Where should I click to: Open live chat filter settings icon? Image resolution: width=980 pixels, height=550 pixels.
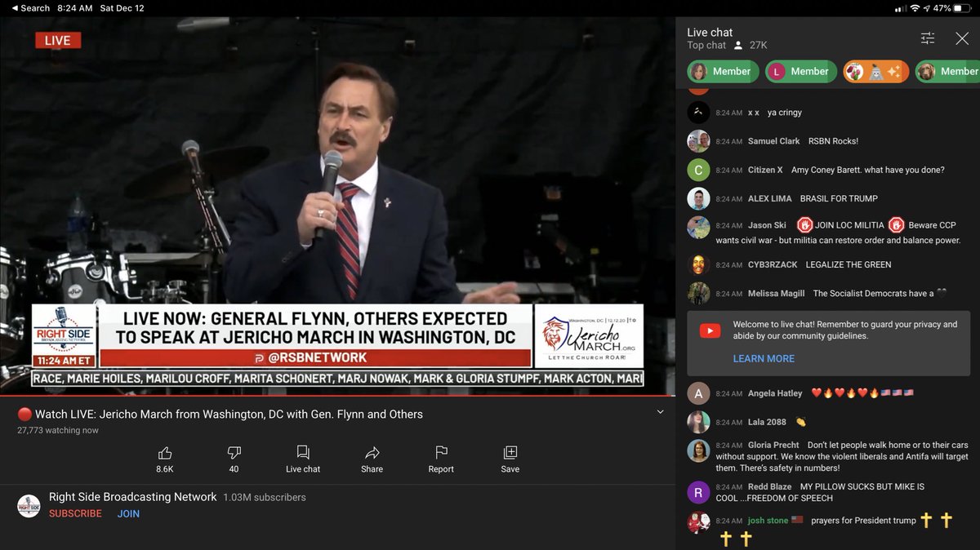point(928,38)
